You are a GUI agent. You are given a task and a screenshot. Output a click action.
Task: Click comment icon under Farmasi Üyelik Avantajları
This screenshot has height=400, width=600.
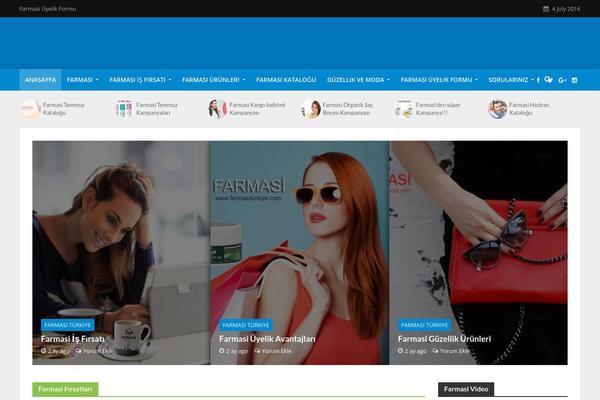pyautogui.click(x=257, y=351)
